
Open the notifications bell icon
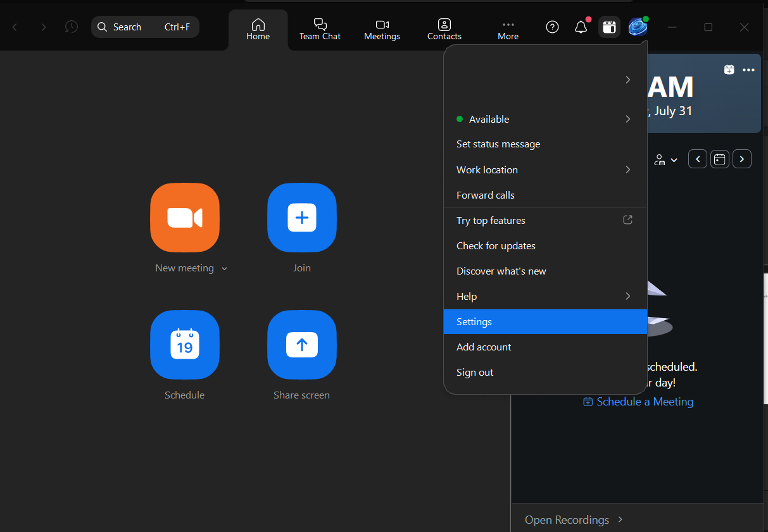(x=581, y=27)
